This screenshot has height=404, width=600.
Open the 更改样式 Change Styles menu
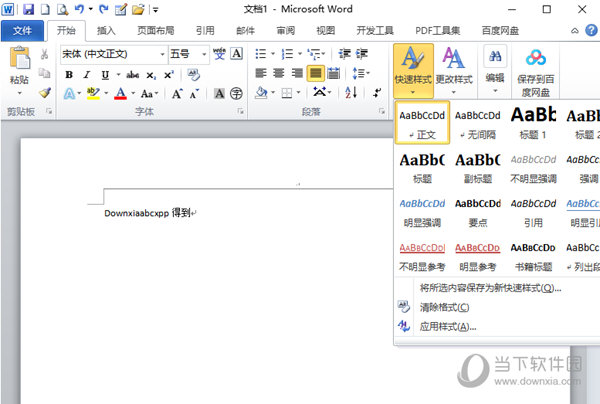tap(454, 71)
